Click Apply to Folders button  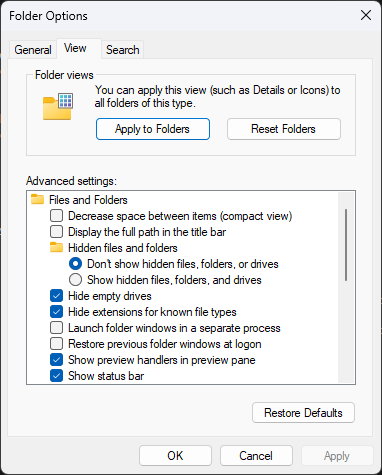click(153, 129)
